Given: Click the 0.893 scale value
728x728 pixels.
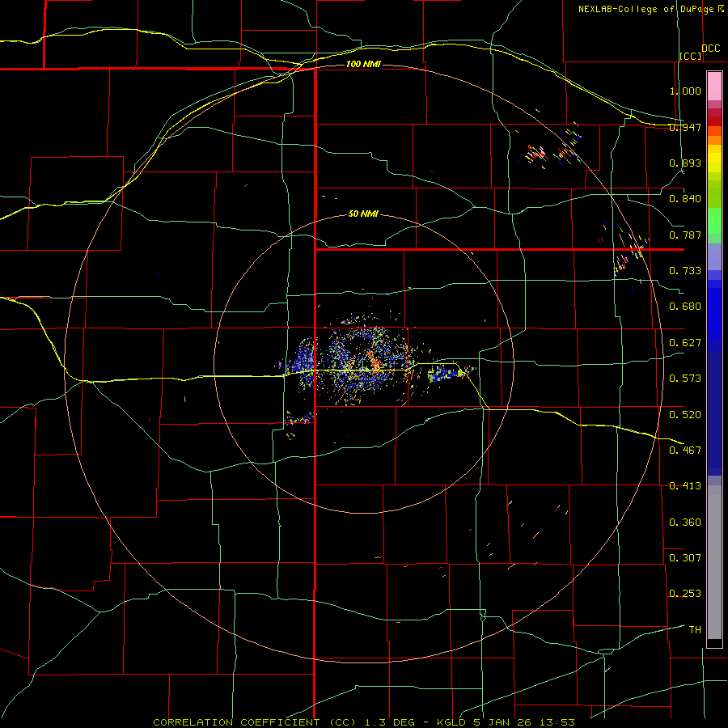Looking at the screenshot, I should pyautogui.click(x=685, y=163).
